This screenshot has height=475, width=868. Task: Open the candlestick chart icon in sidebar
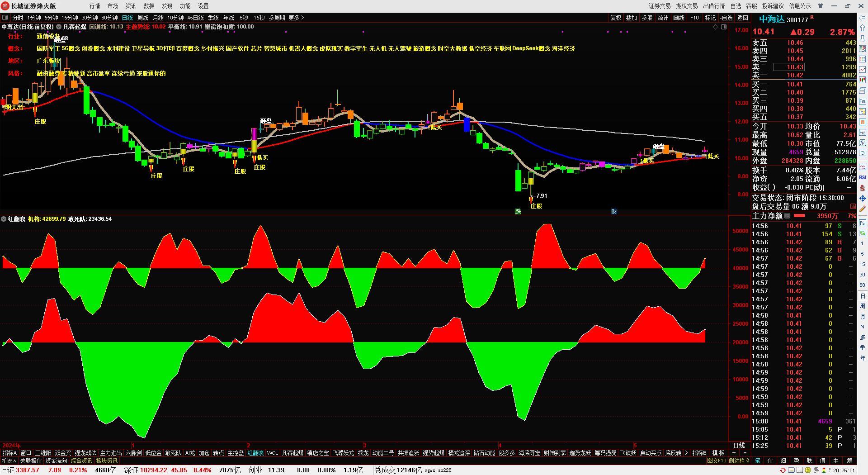tap(863, 80)
